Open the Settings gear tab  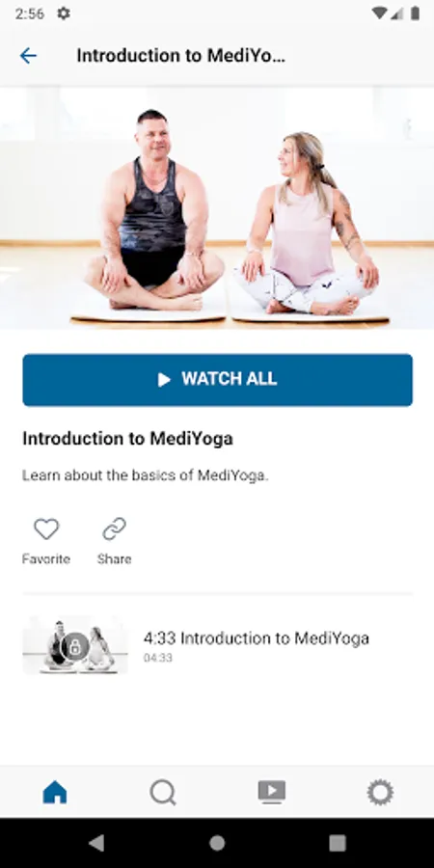[x=380, y=792]
